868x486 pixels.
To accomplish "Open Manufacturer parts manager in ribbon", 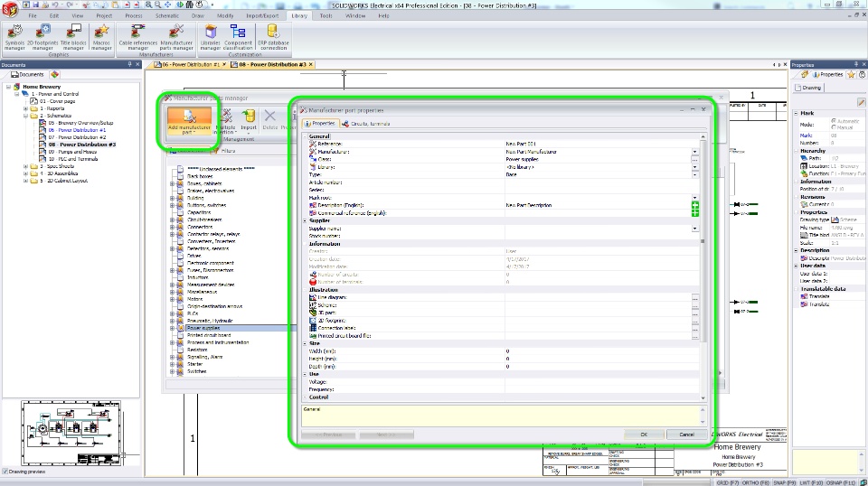I will [x=176, y=38].
